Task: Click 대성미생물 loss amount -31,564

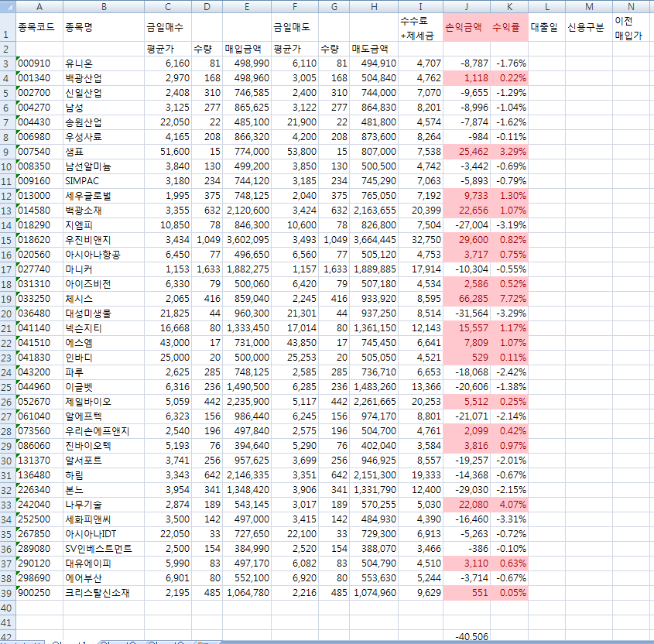Action: 466,313
